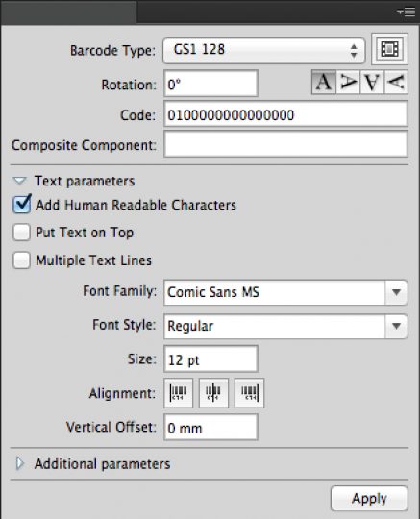Align barcode text to the right
The width and height of the screenshot is (420, 519).
(x=249, y=393)
